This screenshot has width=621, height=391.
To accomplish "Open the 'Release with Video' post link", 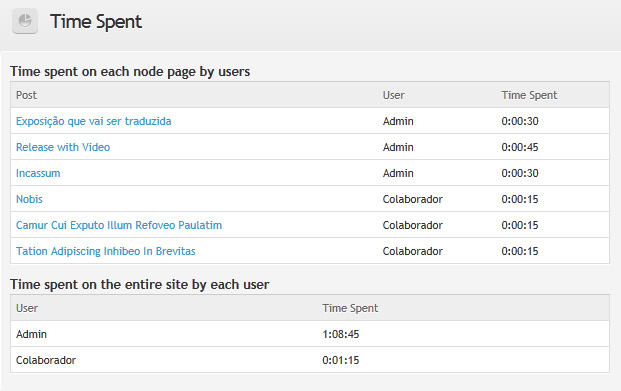I will [63, 147].
